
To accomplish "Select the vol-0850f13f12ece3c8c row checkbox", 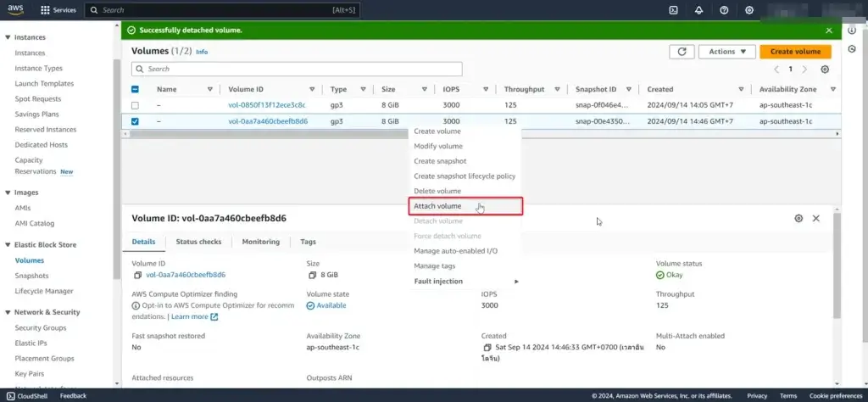I will (135, 105).
